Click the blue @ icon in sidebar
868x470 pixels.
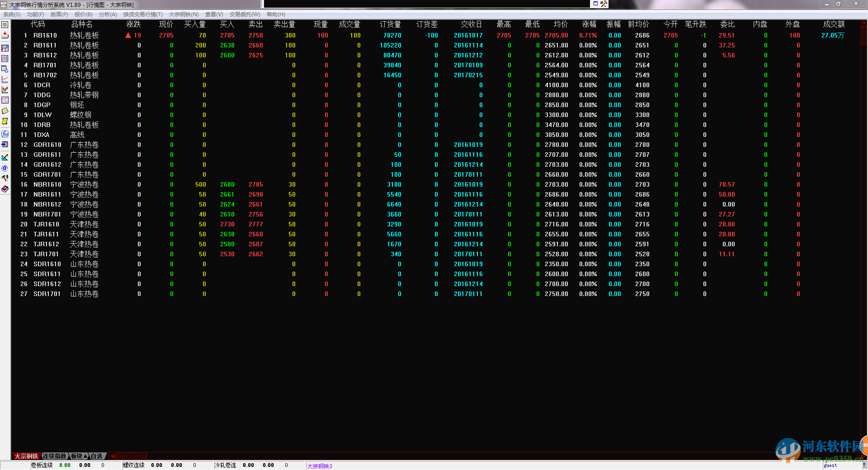pyautogui.click(x=5, y=168)
